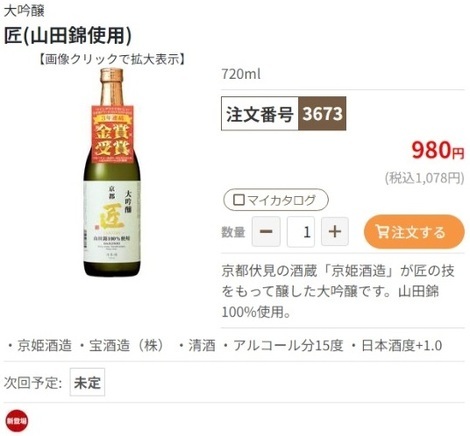Screen dimensions: 470x436
Task: Click the 新登場 red round badge
Action: click(x=17, y=420)
